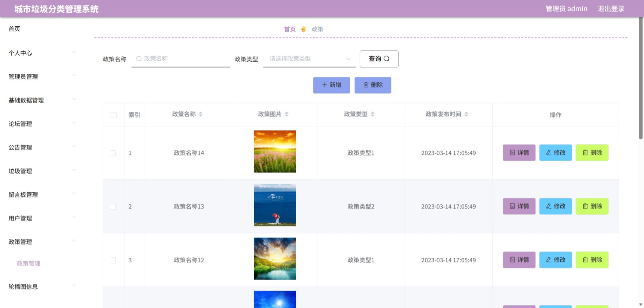Check the checkbox for row 政策名称12
The image size is (644, 308).
pos(113,260)
